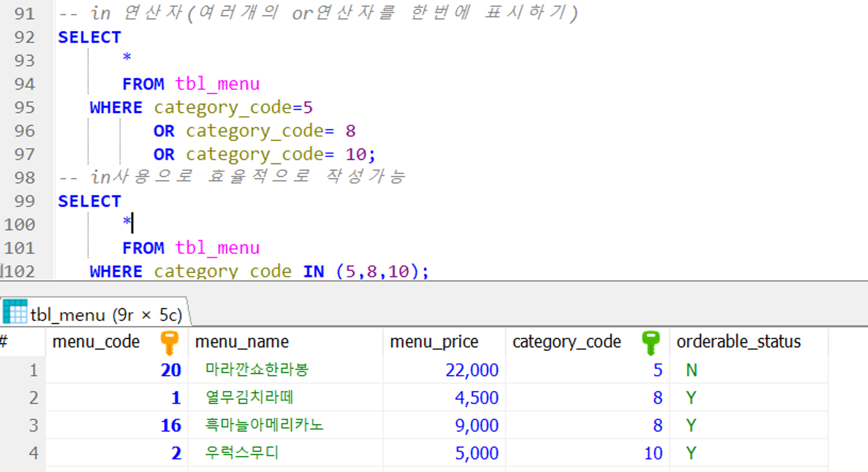Select result row number 3
The width and height of the screenshot is (868, 472).
(34, 425)
